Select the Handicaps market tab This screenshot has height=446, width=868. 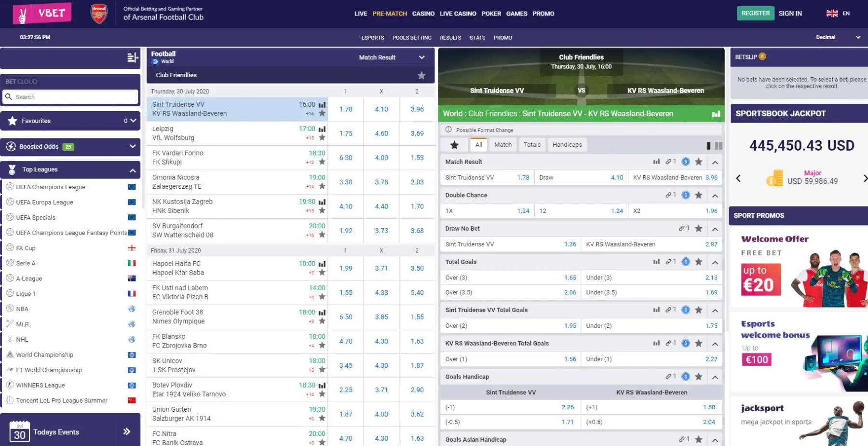(x=567, y=145)
